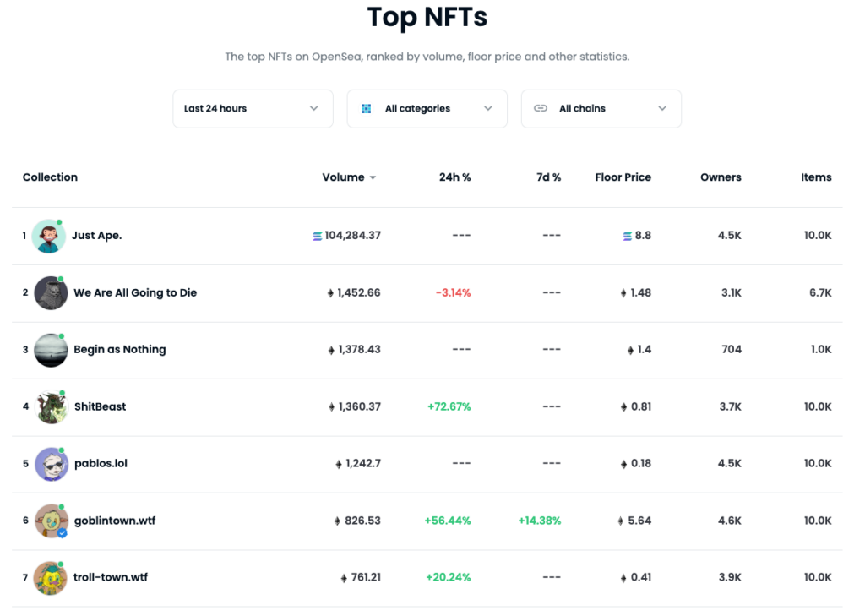Click the 3.1K owners value
This screenshot has height=616, width=865.
tap(732, 292)
